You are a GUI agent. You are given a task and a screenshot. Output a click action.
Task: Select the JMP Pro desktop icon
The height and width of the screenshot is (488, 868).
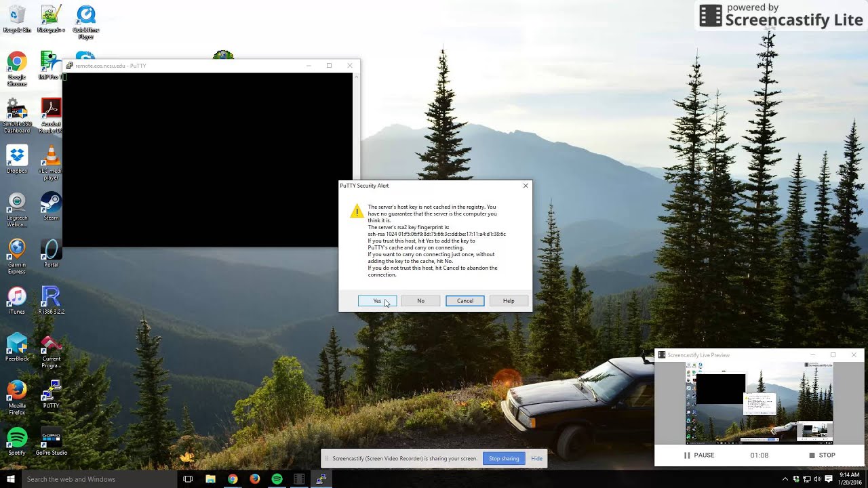click(49, 66)
